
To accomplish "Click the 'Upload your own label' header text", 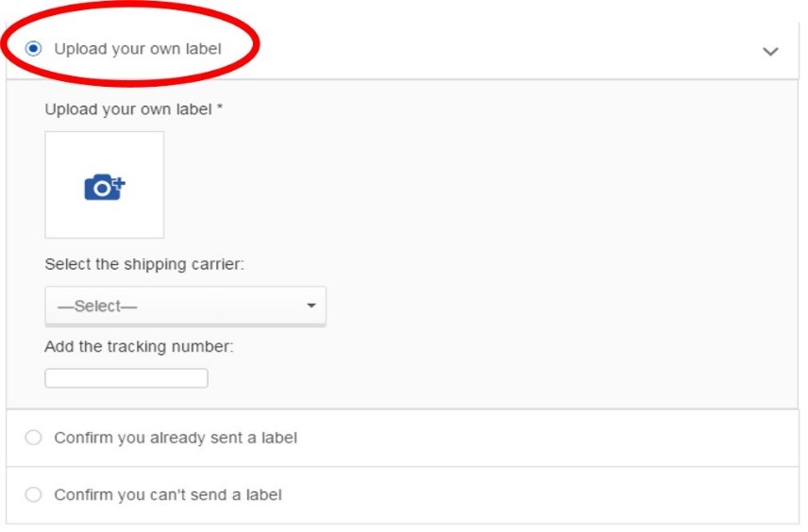I will click(138, 48).
